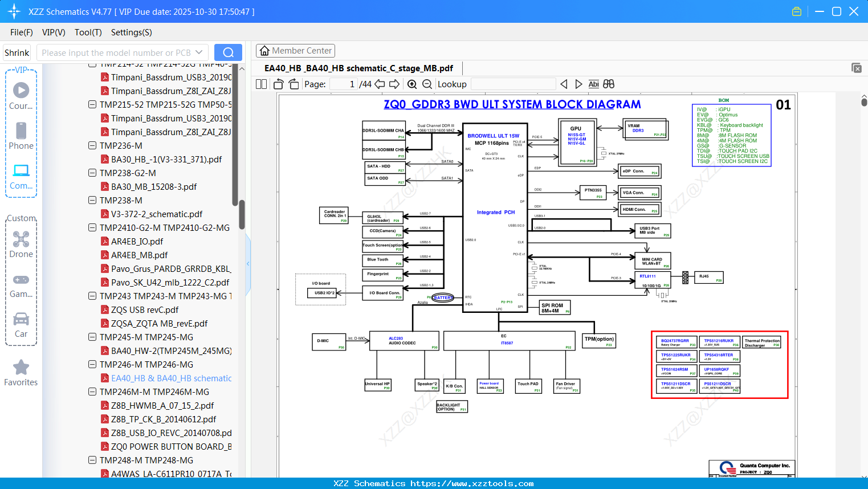Image resolution: width=868 pixels, height=489 pixels.
Task: Open BA30_MB_15208-3.pdf file
Action: click(154, 187)
